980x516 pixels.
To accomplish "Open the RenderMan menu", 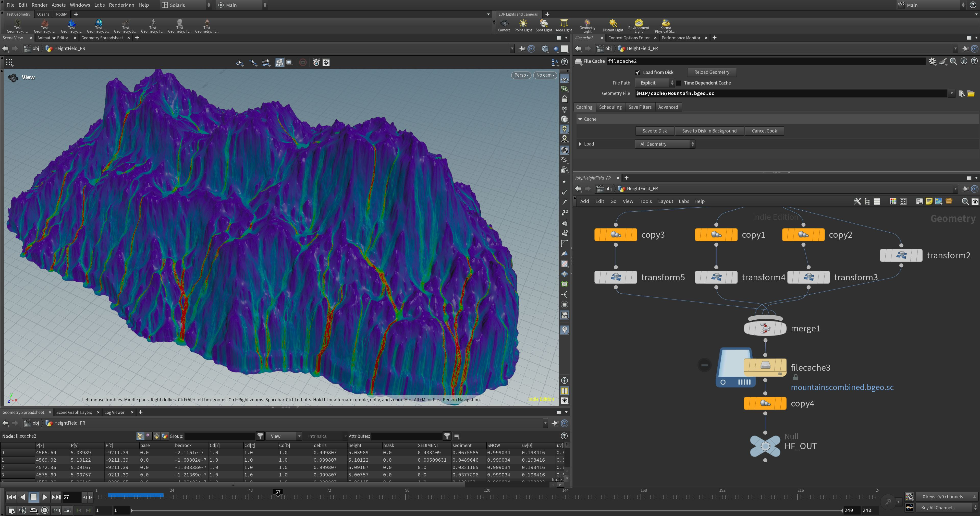I will coord(121,5).
